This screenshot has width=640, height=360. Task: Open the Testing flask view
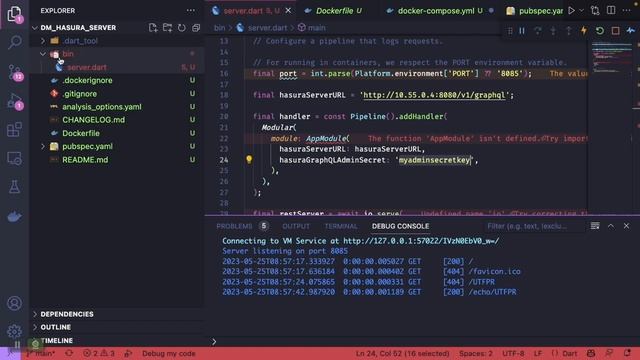[14, 187]
